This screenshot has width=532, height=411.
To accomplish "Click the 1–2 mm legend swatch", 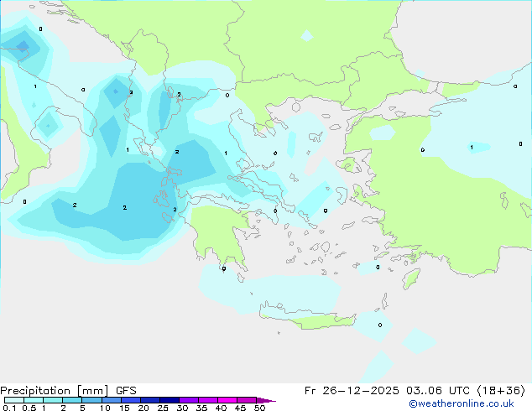I will 53,400.
